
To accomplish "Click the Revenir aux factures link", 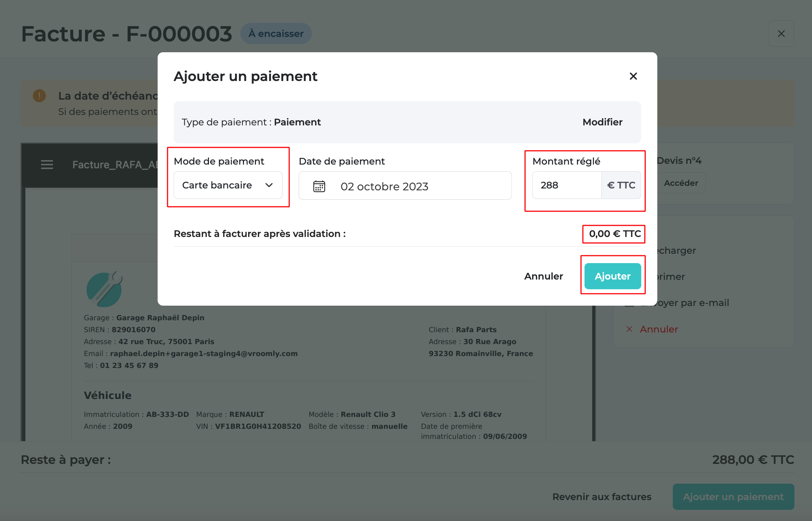I will [x=602, y=497].
